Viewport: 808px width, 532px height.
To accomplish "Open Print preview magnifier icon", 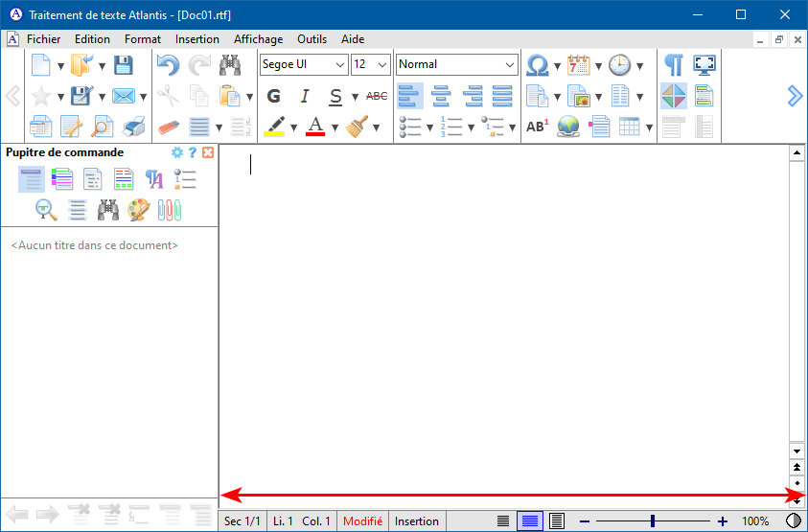I will pos(102,127).
